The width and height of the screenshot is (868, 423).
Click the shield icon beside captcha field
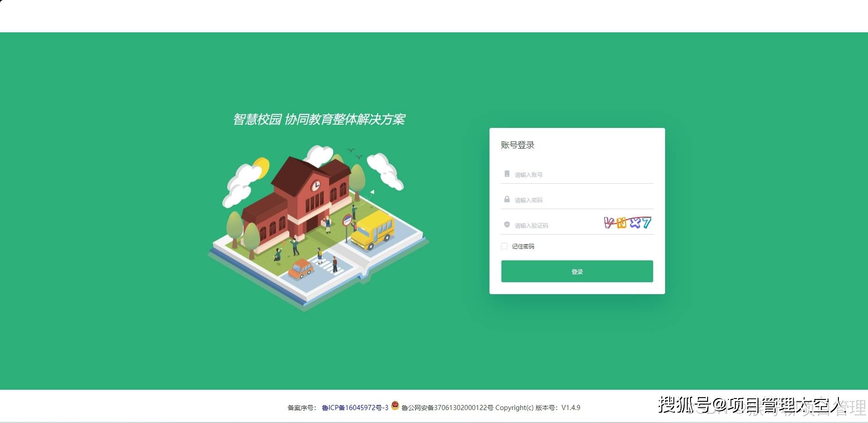(507, 225)
